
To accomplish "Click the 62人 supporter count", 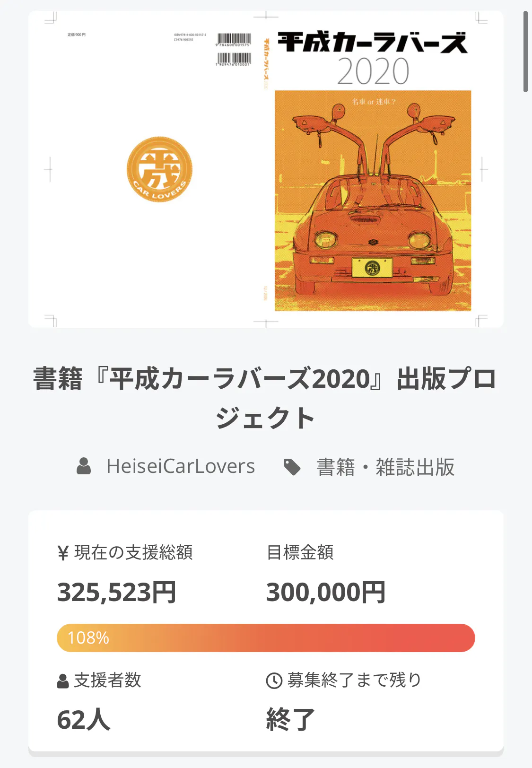I will point(84,720).
